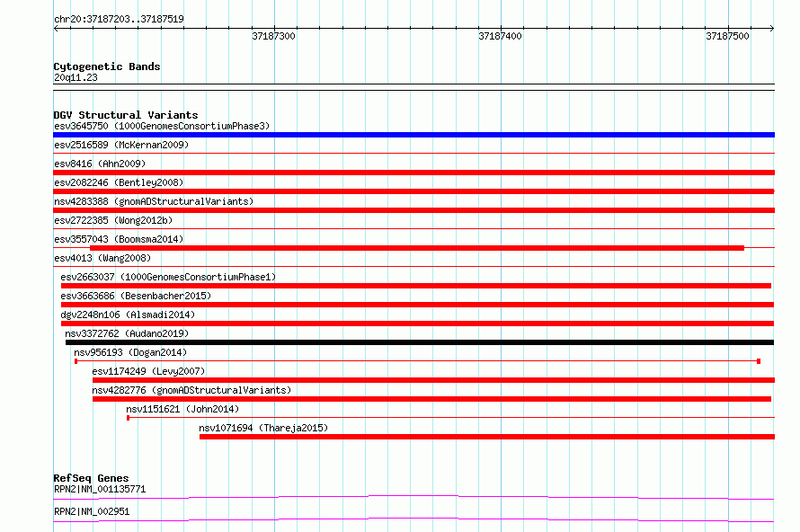Image resolution: width=800 pixels, height=532 pixels.
Task: Click the esv3557043 thick red bar
Action: click(417, 248)
